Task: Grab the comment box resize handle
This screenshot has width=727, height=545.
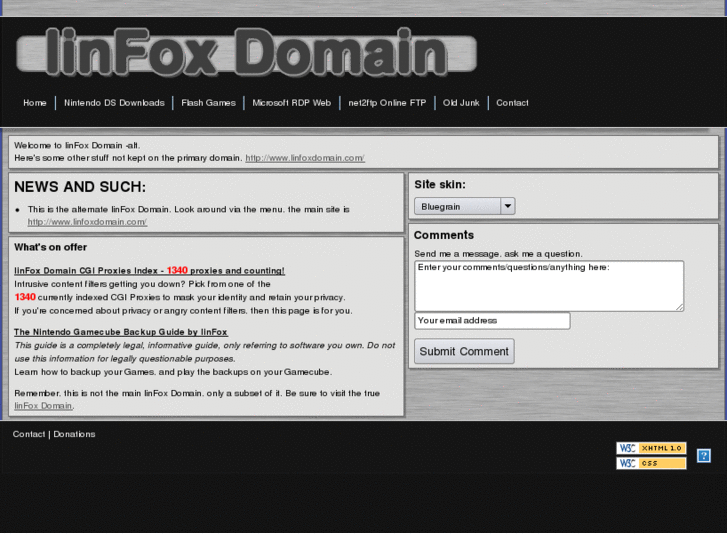Action: (679, 307)
